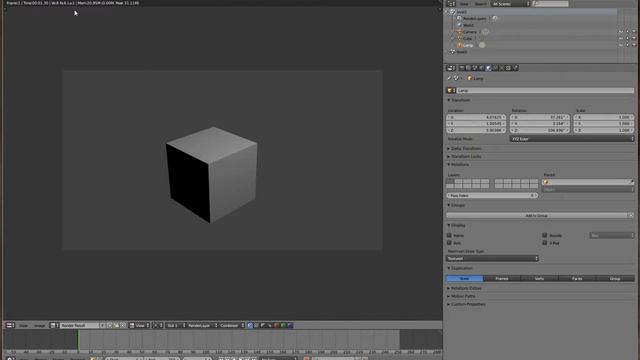Open the Combined pass dropdown
This screenshot has height=360, width=640.
coord(231,325)
